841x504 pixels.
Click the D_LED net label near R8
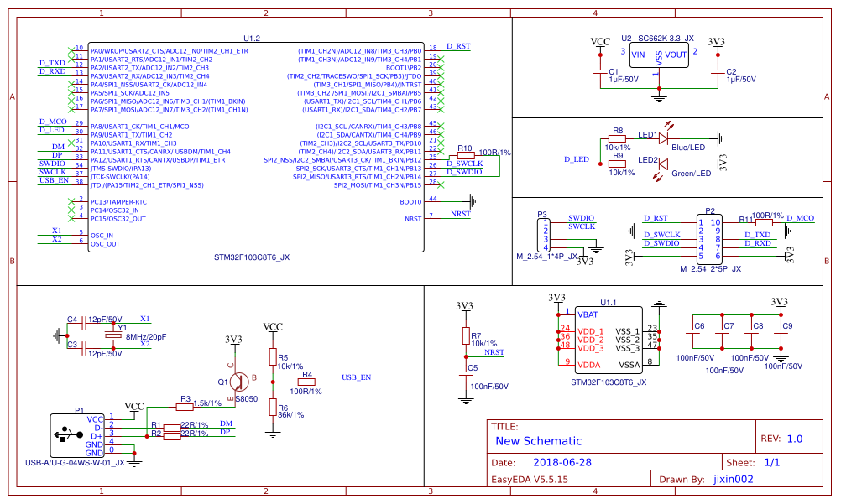pos(577,159)
